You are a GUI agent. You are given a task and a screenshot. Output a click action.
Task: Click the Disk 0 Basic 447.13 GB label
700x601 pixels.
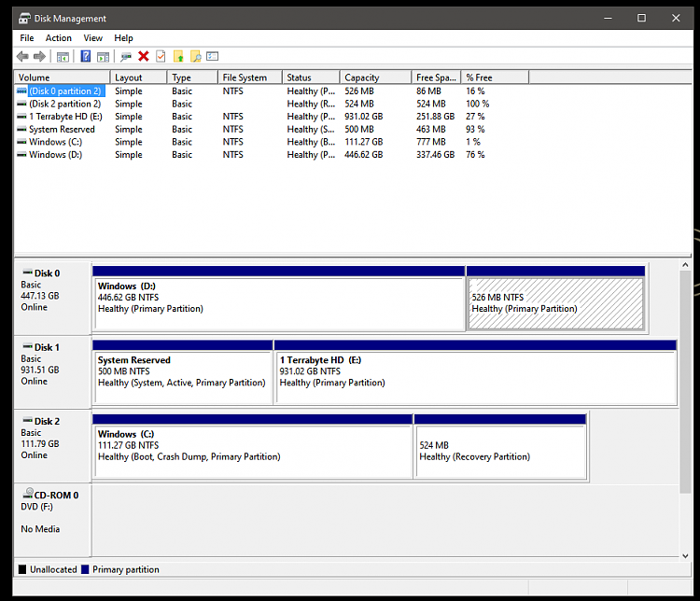tap(52, 298)
